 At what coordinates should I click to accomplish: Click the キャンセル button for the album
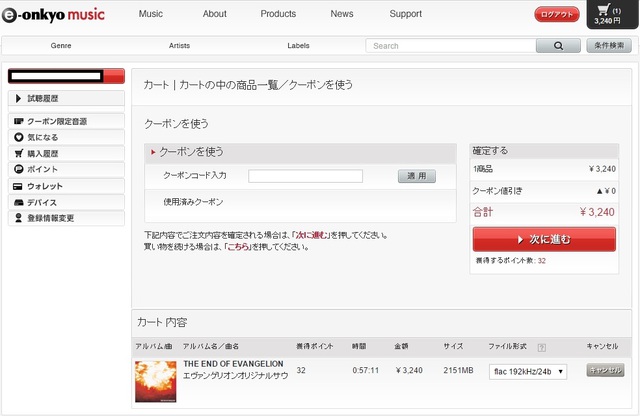(605, 370)
